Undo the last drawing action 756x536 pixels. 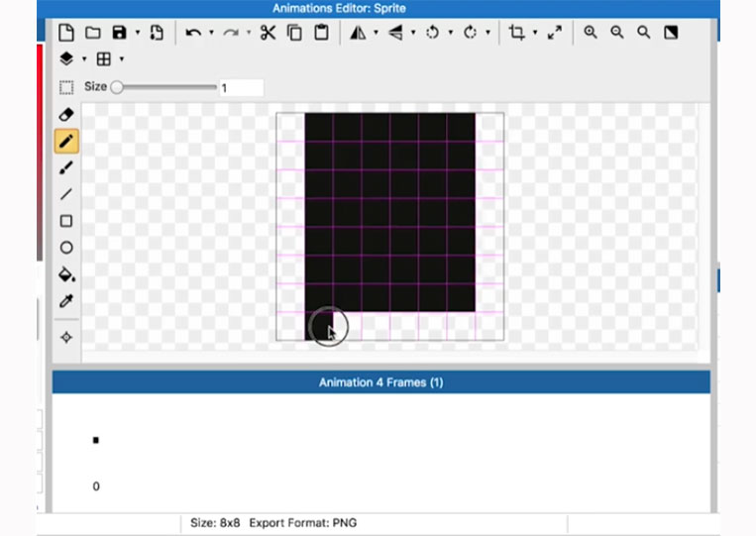pos(193,33)
